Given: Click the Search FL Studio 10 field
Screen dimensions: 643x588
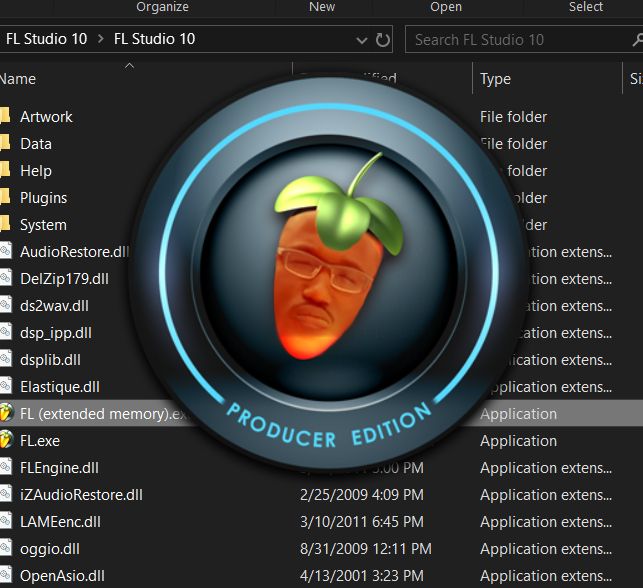Looking at the screenshot, I should 524,39.
